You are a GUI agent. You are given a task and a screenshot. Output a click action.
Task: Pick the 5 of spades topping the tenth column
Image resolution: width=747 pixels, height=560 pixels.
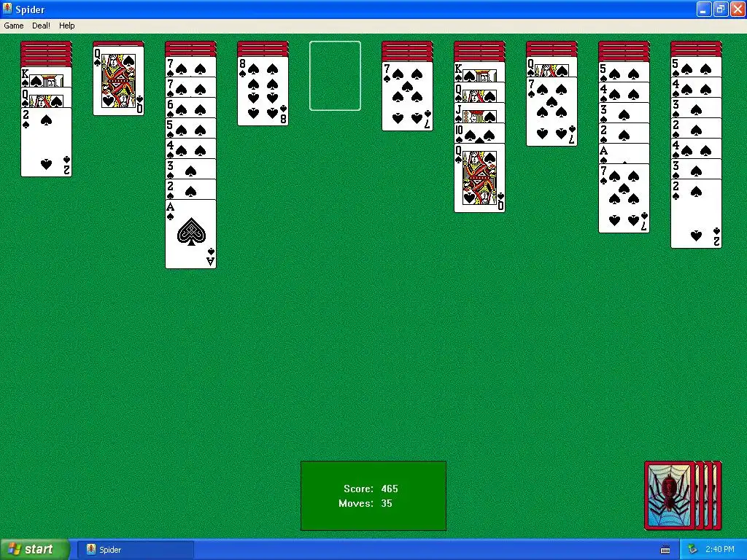[696, 66]
